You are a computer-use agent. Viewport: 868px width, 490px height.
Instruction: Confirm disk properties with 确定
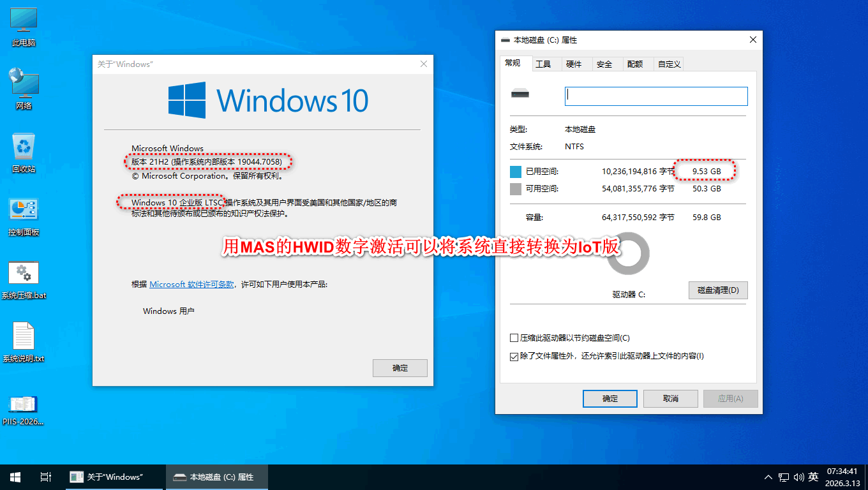(x=610, y=399)
